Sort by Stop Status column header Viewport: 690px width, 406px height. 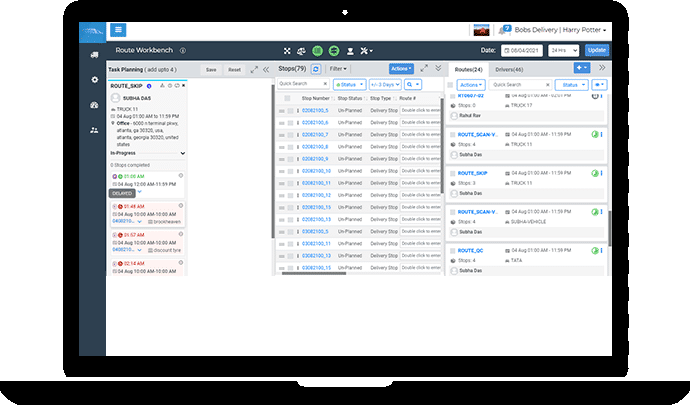click(349, 99)
